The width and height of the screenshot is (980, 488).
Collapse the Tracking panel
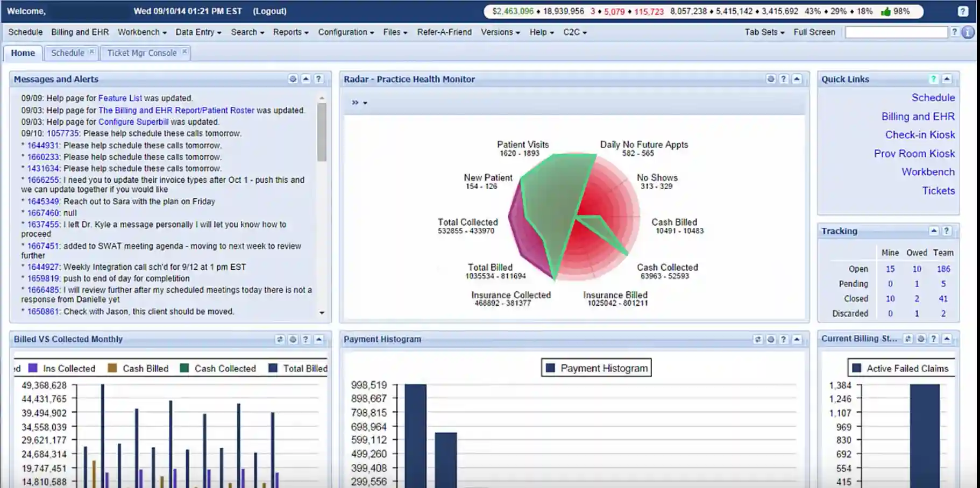point(934,231)
